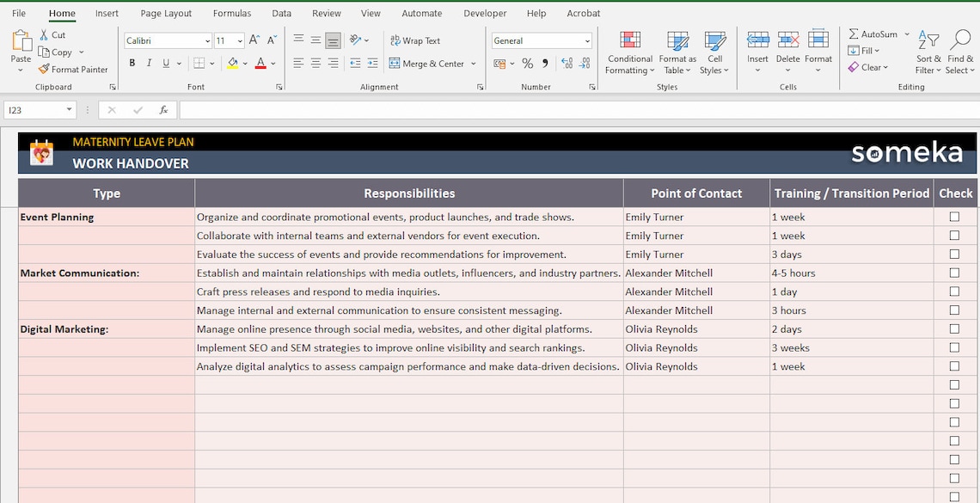Apply the yellow fill color swatch
Screen dimensions: 980x503
pos(232,63)
